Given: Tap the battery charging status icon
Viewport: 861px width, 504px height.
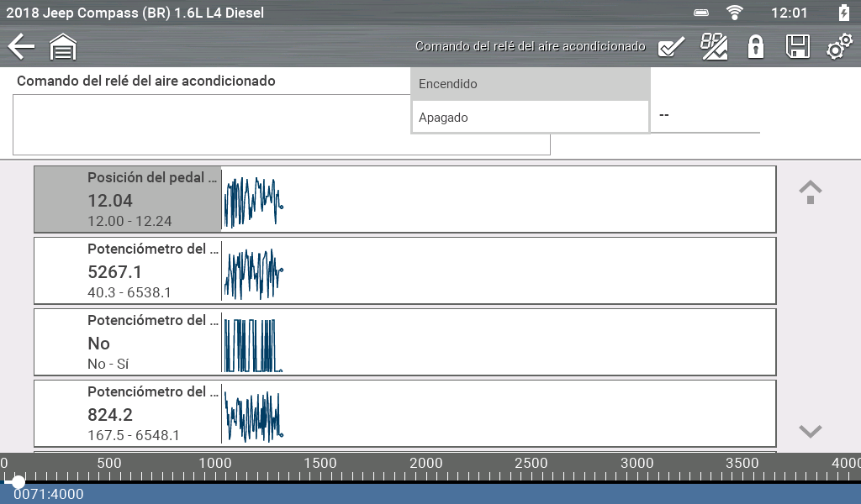Looking at the screenshot, I should coord(844,13).
